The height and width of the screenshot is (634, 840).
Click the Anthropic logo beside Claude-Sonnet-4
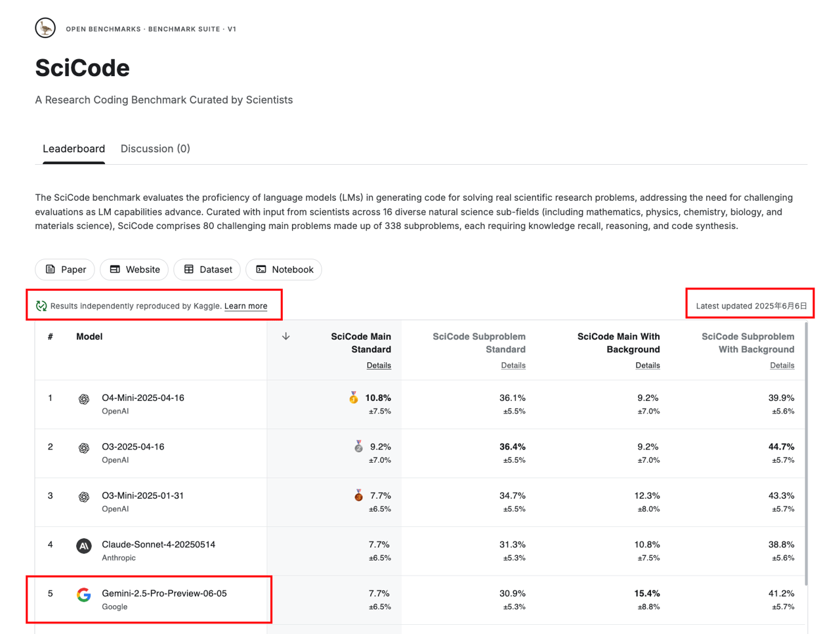[84, 546]
